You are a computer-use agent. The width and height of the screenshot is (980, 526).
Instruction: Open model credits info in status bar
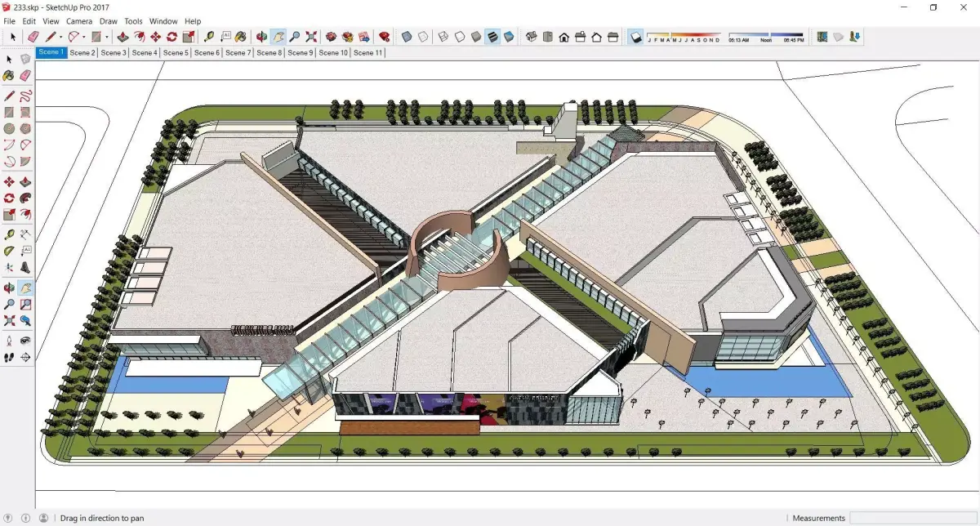point(25,518)
